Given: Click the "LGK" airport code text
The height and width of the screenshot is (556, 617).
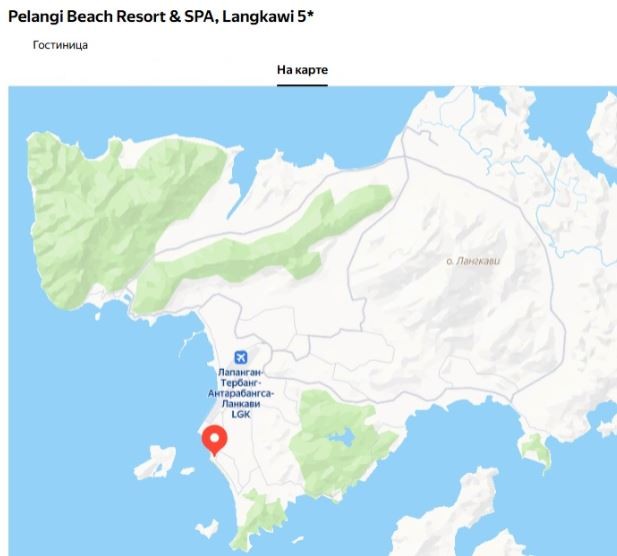Looking at the screenshot, I should point(240,414).
